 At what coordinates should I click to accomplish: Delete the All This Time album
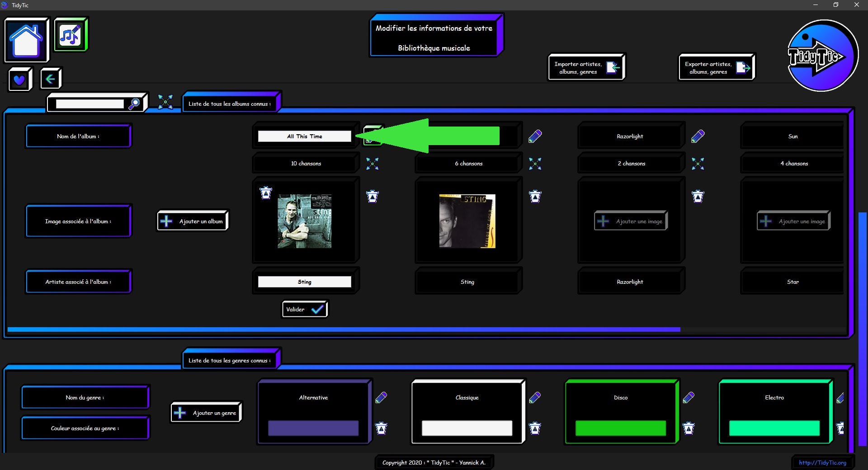(373, 197)
